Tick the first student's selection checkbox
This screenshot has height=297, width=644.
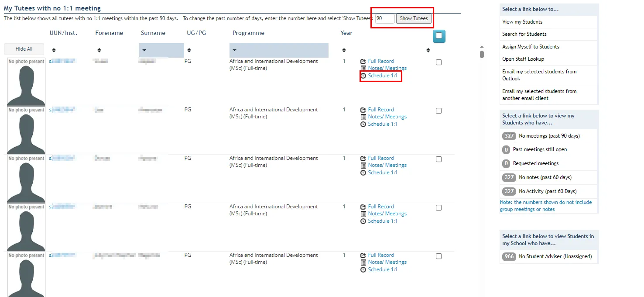point(438,62)
